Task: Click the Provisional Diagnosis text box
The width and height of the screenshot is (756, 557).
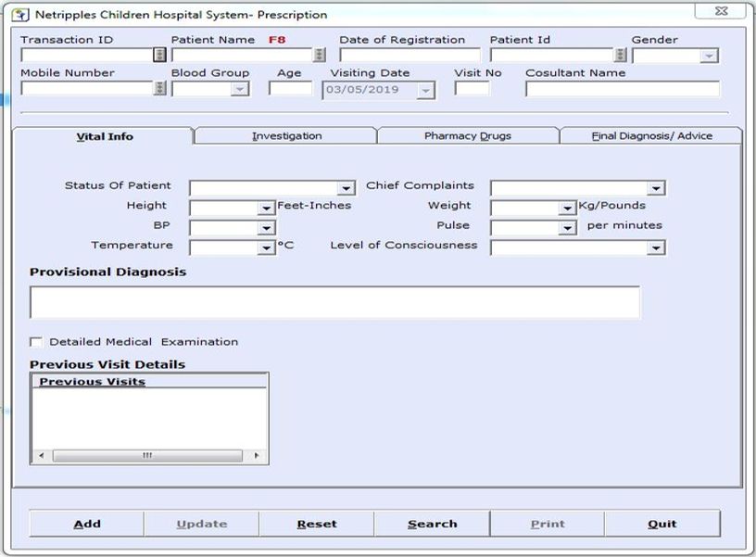Action: click(335, 302)
